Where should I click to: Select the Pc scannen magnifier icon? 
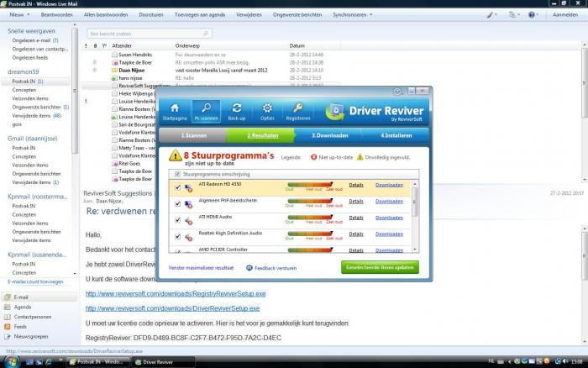click(207, 108)
